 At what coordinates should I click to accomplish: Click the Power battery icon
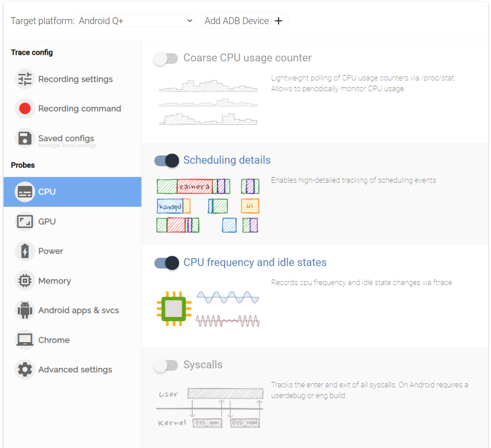tap(25, 251)
